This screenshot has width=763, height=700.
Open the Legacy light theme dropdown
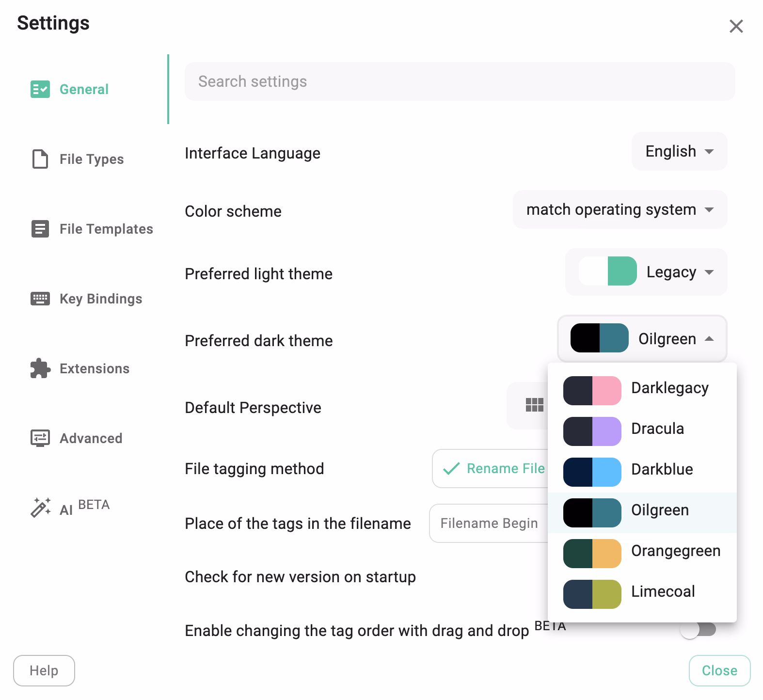[678, 272]
